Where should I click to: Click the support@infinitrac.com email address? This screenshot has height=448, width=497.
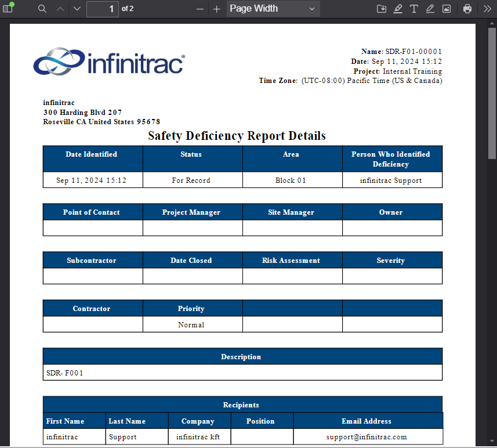[367, 437]
